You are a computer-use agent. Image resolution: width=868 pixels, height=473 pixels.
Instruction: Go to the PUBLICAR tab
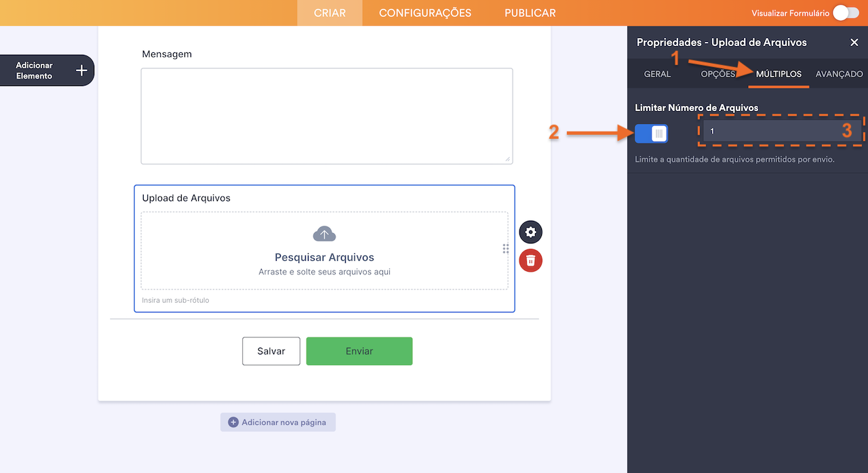click(530, 13)
